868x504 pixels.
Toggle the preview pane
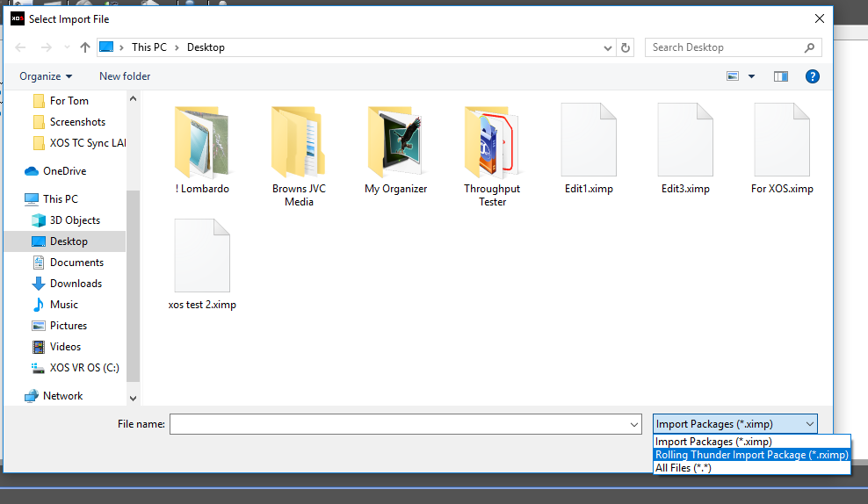point(780,76)
